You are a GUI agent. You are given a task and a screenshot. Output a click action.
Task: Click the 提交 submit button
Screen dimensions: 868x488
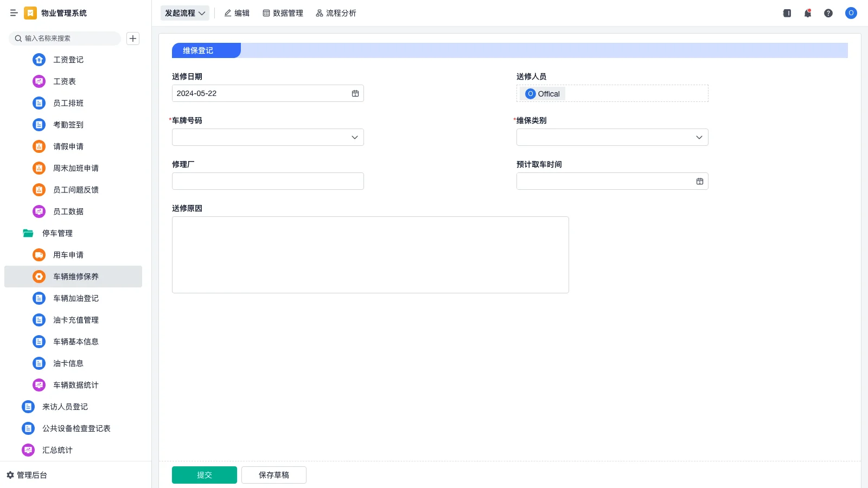point(204,474)
